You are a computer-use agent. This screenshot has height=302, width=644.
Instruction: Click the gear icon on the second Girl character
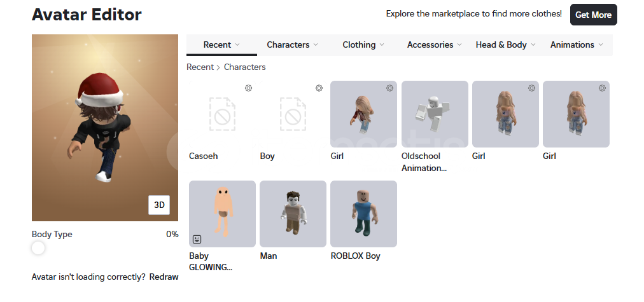(531, 88)
